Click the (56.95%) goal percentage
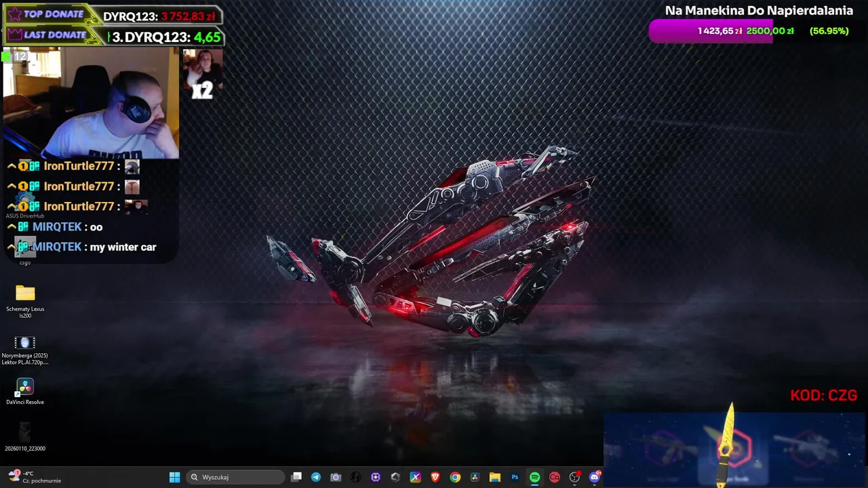The image size is (868, 488). tap(829, 31)
